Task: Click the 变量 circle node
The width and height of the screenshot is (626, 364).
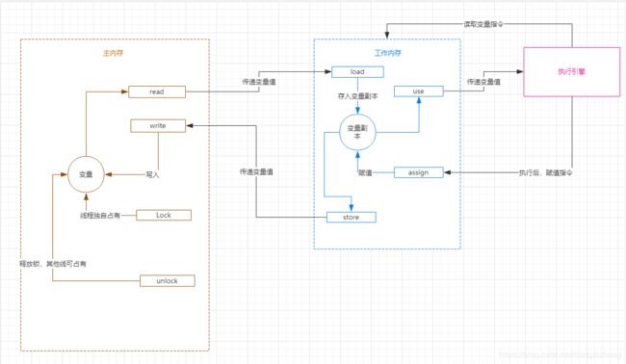Action: pyautogui.click(x=86, y=174)
